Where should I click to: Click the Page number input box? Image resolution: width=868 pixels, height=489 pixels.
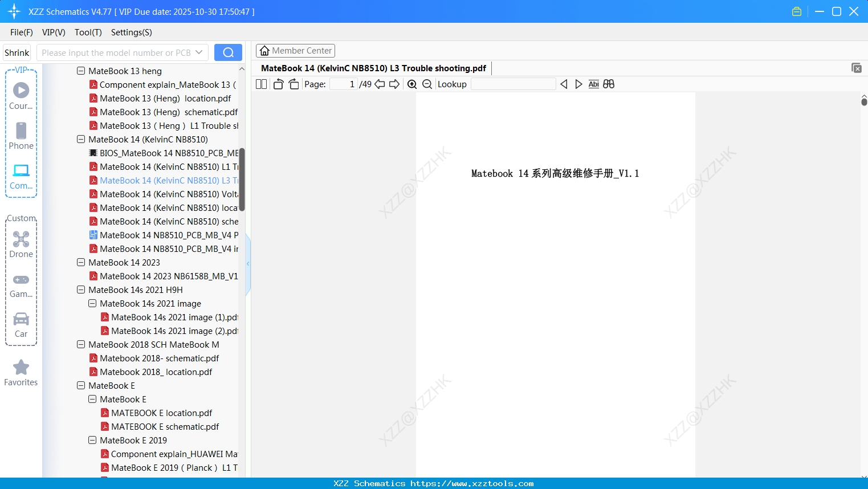pos(344,84)
